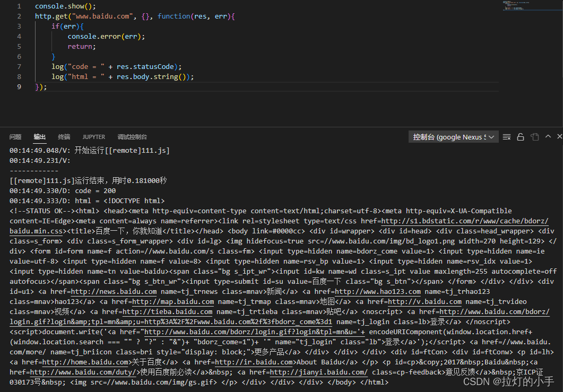Open the 控制台 (google Nexus 5) output channel dropdown
The width and height of the screenshot is (563, 392).
click(453, 137)
